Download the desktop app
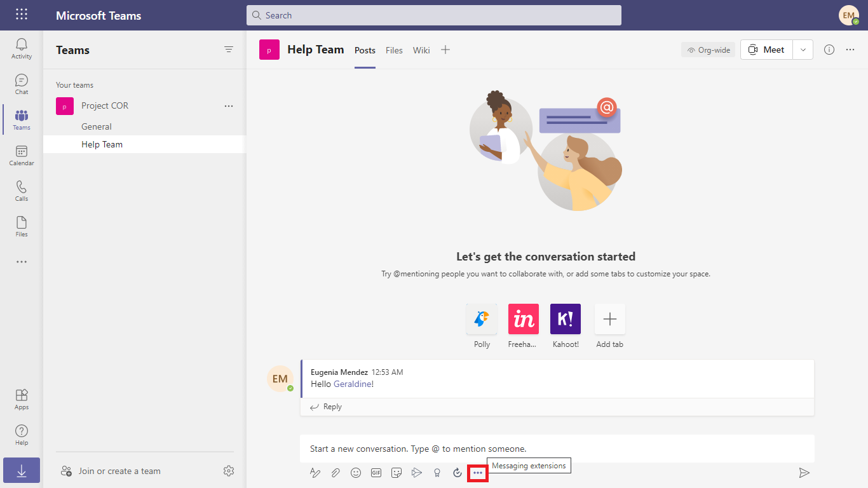The image size is (868, 488). [22, 470]
